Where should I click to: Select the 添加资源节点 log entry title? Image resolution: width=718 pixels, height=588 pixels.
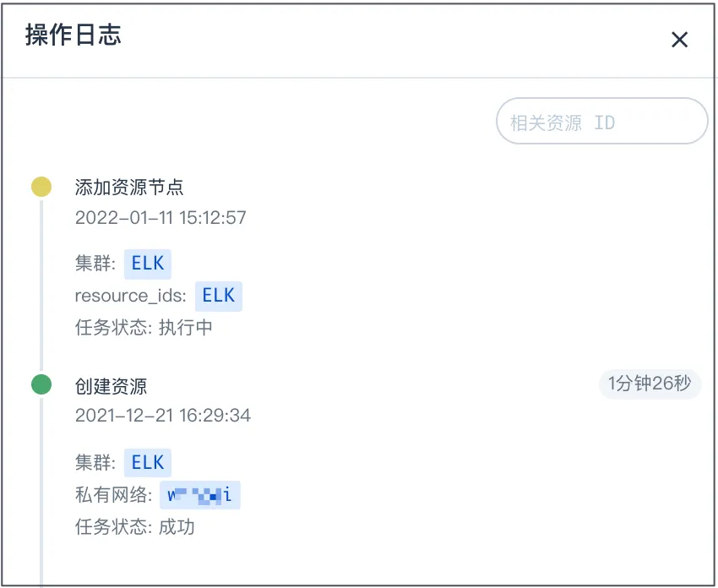point(129,188)
